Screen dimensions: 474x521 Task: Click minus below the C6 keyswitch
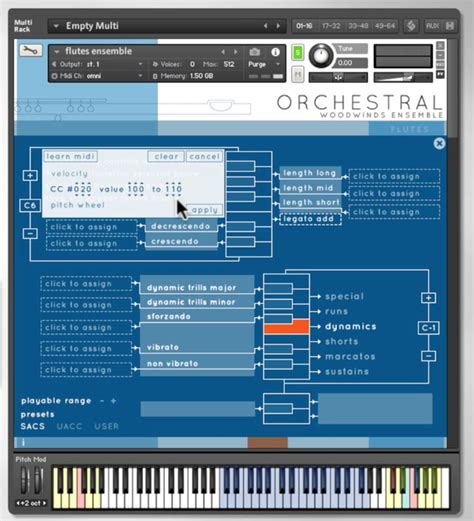[30, 233]
